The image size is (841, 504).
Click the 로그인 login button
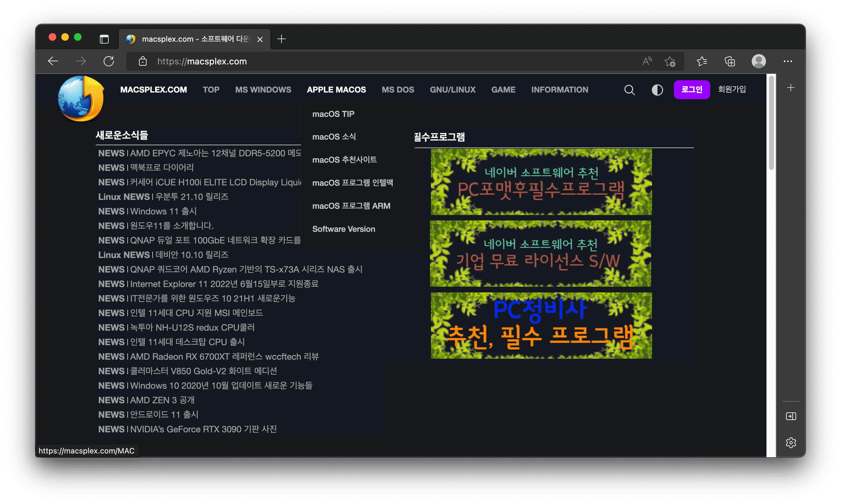(692, 90)
